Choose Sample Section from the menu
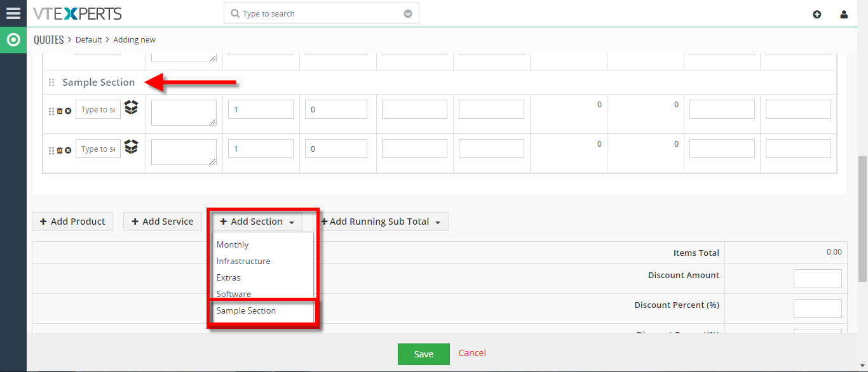 [x=246, y=310]
